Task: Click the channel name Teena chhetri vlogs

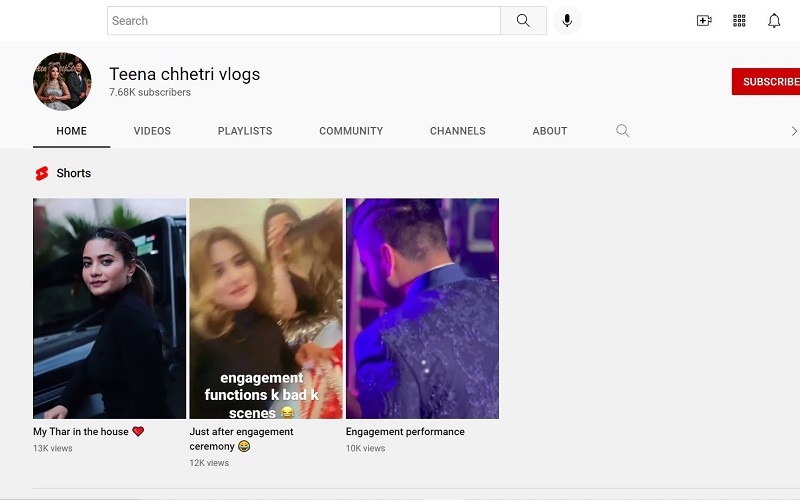Action: (185, 74)
